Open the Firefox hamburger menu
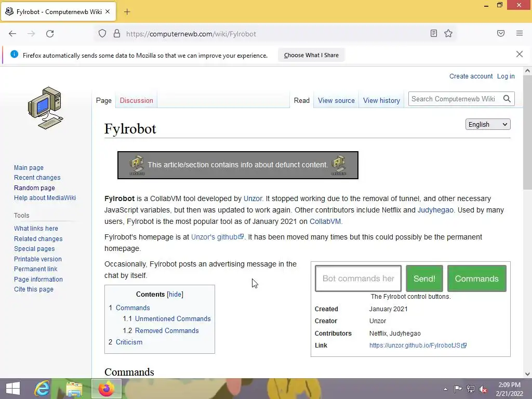532x399 pixels. pos(519,33)
